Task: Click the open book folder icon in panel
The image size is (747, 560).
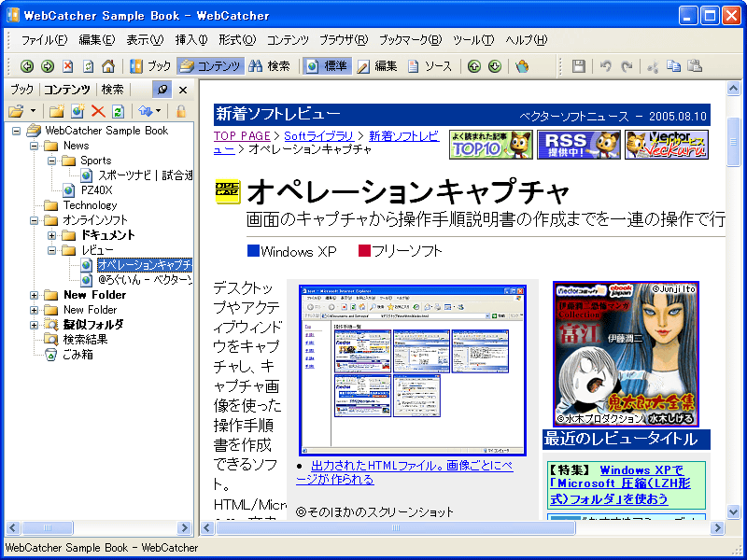Action: click(x=16, y=111)
